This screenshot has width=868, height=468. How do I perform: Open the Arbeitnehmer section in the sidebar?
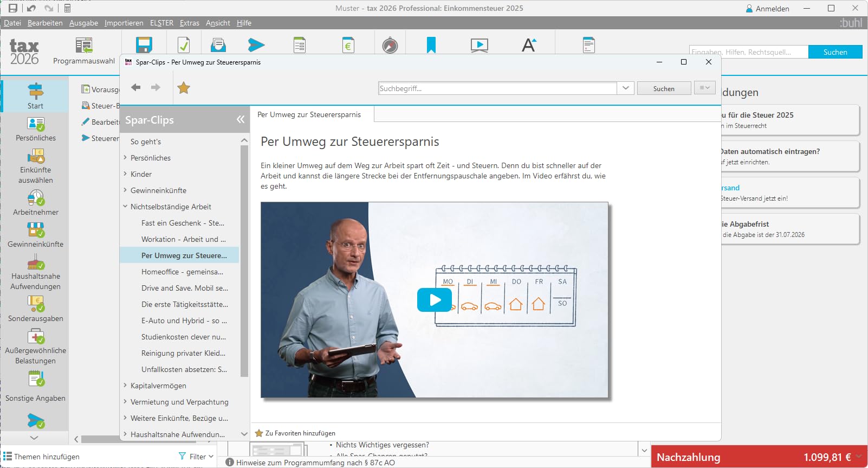pos(36,203)
